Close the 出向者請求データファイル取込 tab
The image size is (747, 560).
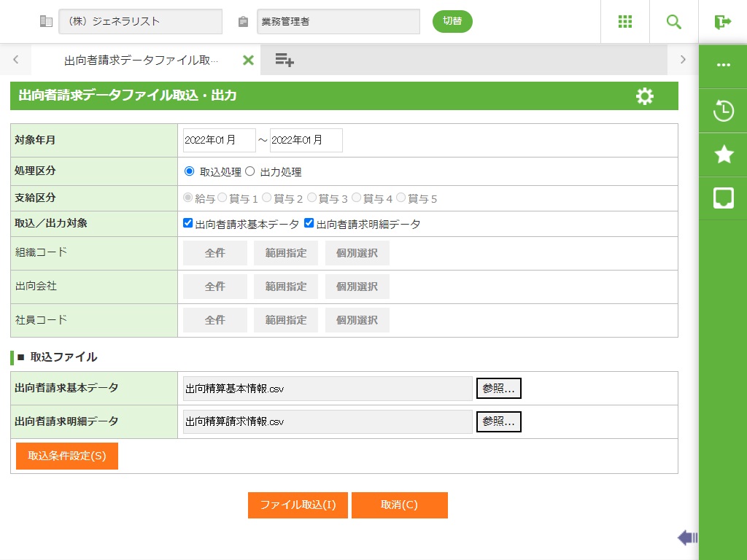pos(248,60)
